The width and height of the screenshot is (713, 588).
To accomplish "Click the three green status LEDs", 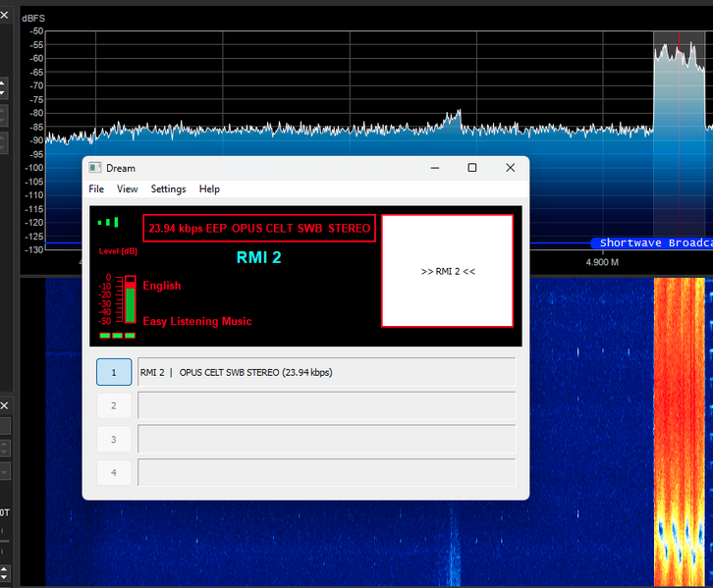I will click(x=117, y=336).
